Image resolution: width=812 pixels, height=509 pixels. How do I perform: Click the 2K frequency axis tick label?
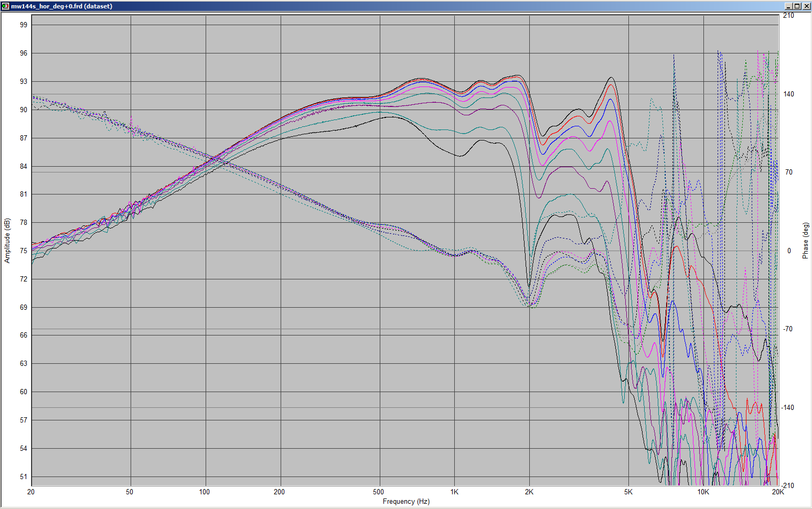coord(529,492)
